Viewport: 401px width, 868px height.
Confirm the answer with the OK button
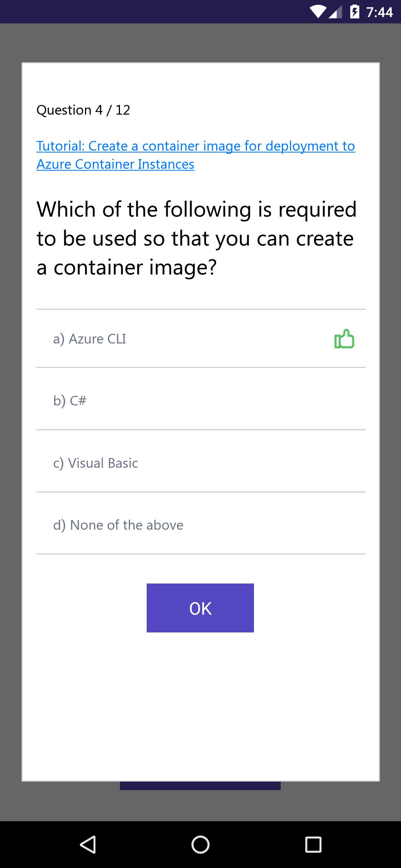200,608
